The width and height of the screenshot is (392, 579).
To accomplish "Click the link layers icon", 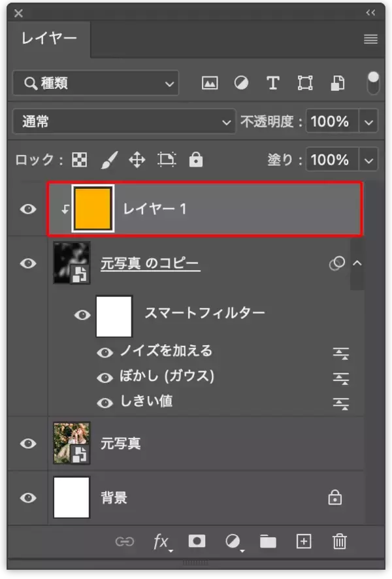I will [x=125, y=542].
